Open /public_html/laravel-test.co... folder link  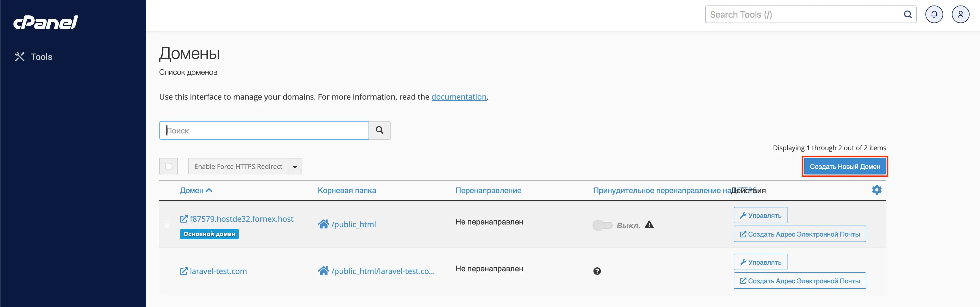click(383, 271)
